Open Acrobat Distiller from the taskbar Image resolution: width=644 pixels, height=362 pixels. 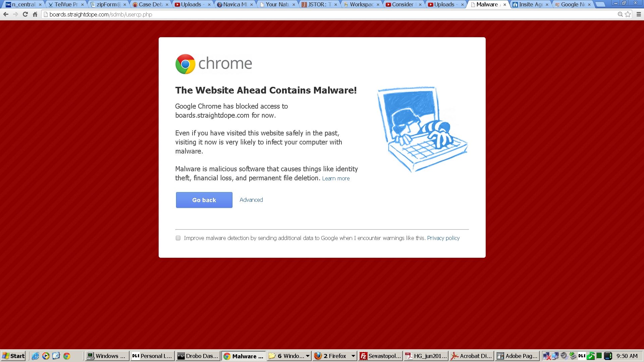[x=471, y=356]
